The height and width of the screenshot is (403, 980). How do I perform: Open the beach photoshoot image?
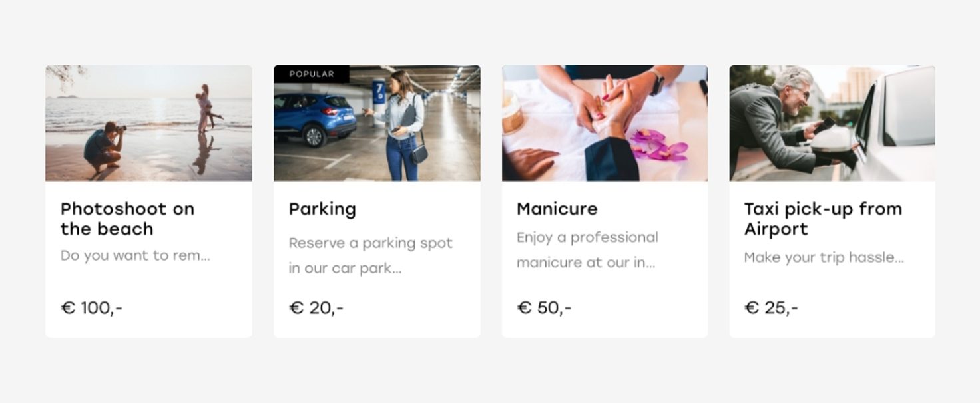click(148, 123)
